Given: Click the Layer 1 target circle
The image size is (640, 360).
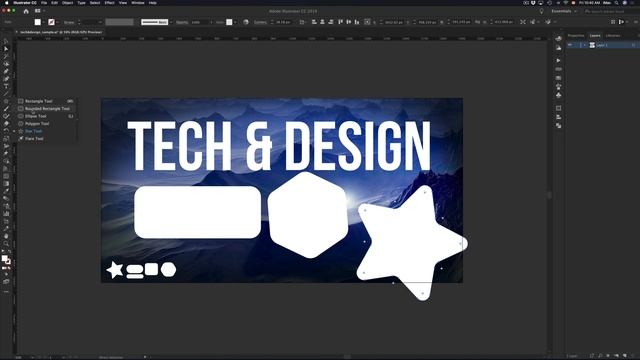Looking at the screenshot, I should point(633,45).
